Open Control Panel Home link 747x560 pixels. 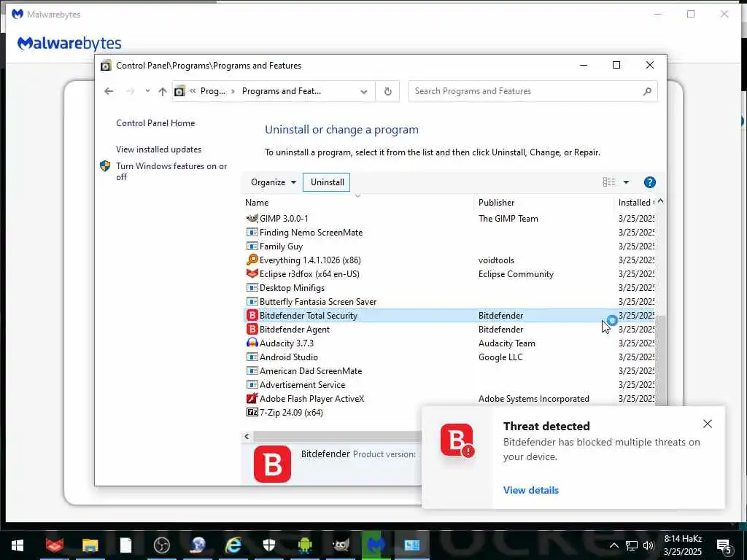coord(155,122)
